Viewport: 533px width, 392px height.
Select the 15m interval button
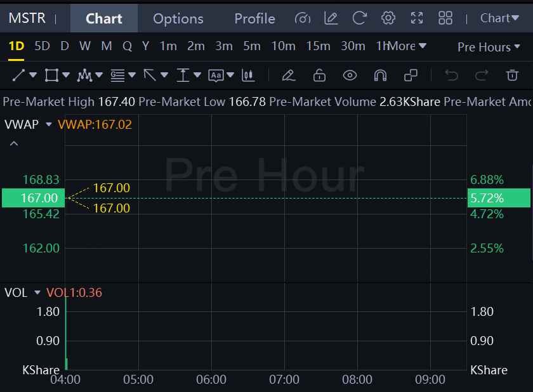[318, 46]
